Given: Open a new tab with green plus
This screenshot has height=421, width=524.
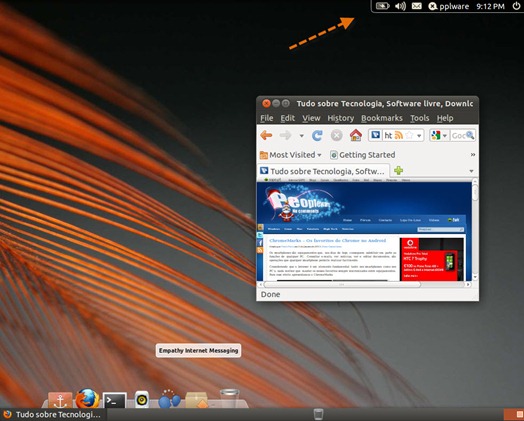Looking at the screenshot, I should [x=398, y=170].
